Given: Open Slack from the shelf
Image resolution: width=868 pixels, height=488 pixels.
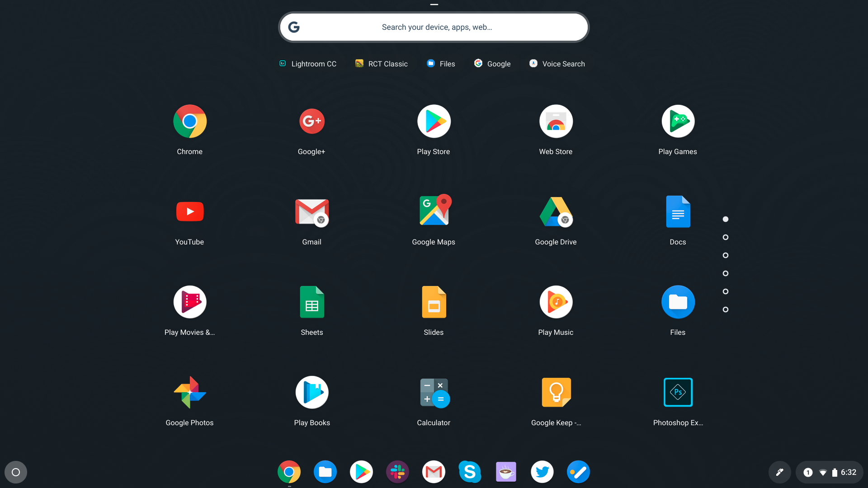Looking at the screenshot, I should (397, 471).
